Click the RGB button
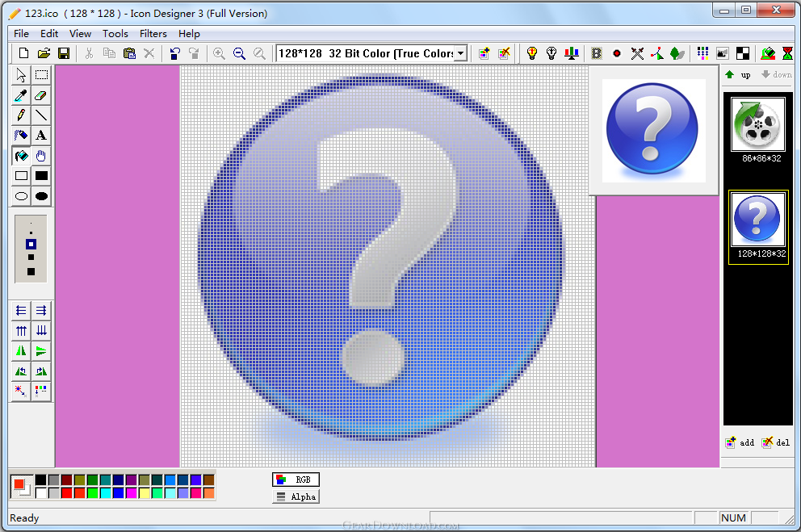This screenshot has height=532, width=801. (x=296, y=480)
